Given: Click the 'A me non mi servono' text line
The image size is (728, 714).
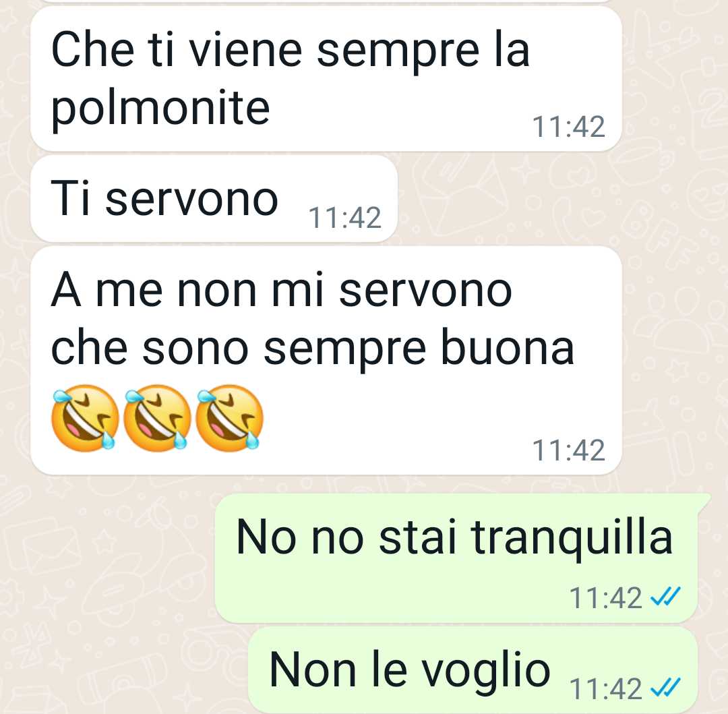Looking at the screenshot, I should [281, 291].
